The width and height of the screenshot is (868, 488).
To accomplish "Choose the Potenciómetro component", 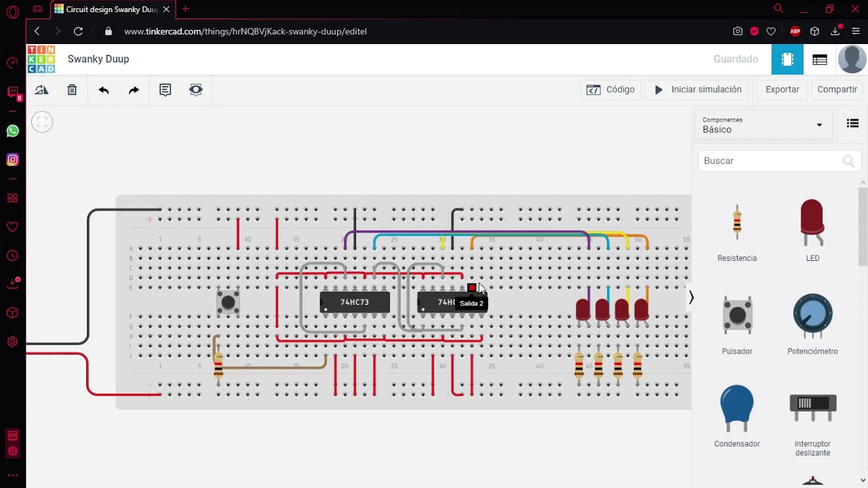I will (812, 324).
